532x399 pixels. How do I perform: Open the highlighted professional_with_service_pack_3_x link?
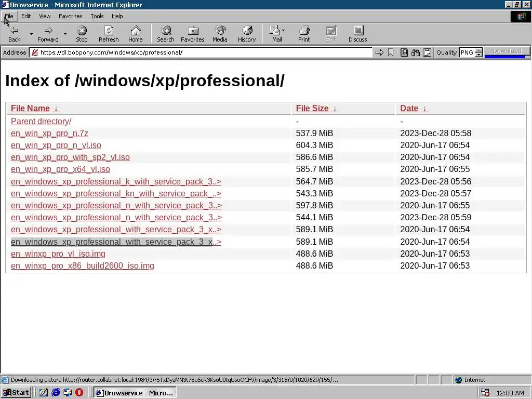click(x=116, y=242)
